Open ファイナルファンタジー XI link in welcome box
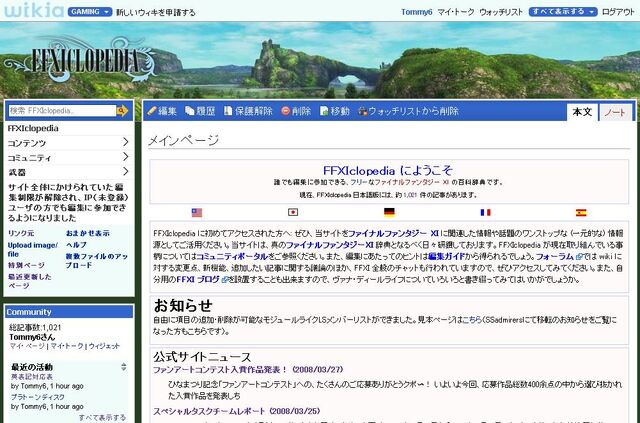The image size is (640, 423). pyautogui.click(x=412, y=182)
